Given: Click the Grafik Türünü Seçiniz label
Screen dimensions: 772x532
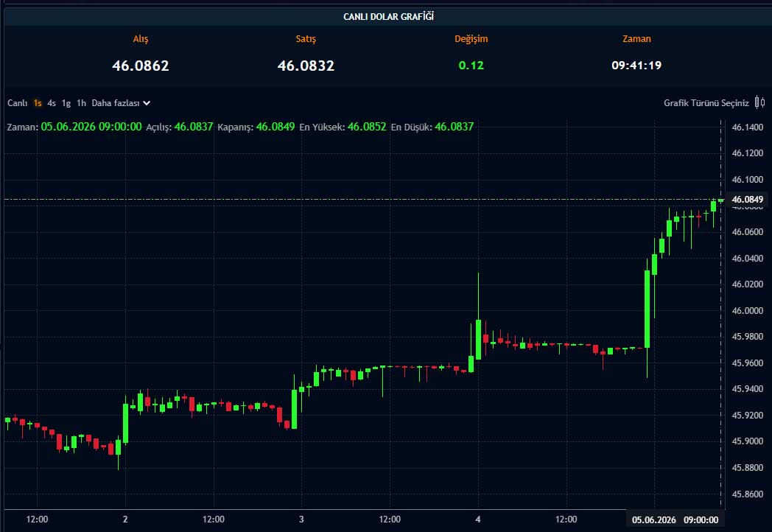Looking at the screenshot, I should click(x=706, y=103).
